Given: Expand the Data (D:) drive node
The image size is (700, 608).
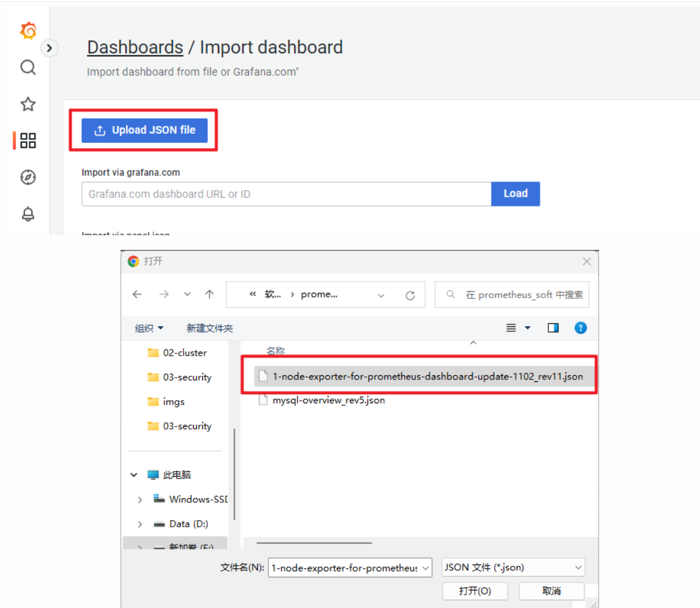Looking at the screenshot, I should click(140, 524).
